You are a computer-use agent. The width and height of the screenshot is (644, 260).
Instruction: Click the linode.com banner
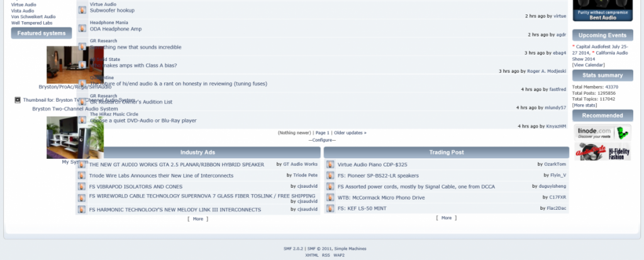[602, 133]
